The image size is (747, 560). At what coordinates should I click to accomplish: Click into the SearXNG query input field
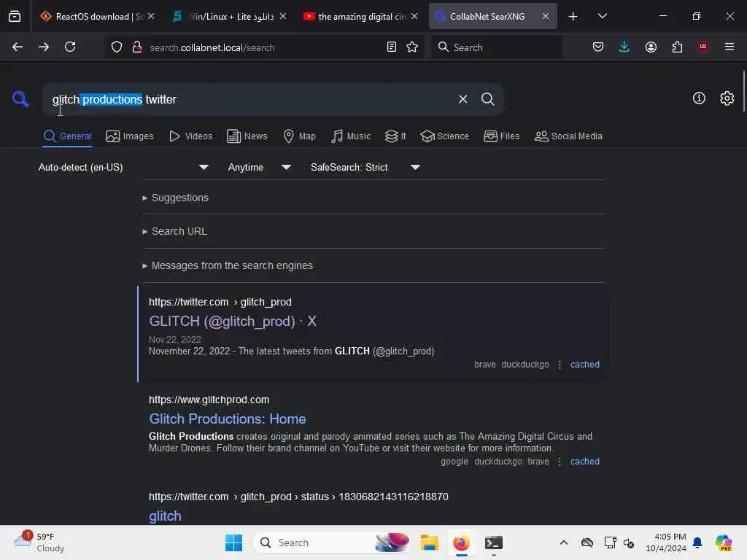(x=248, y=99)
